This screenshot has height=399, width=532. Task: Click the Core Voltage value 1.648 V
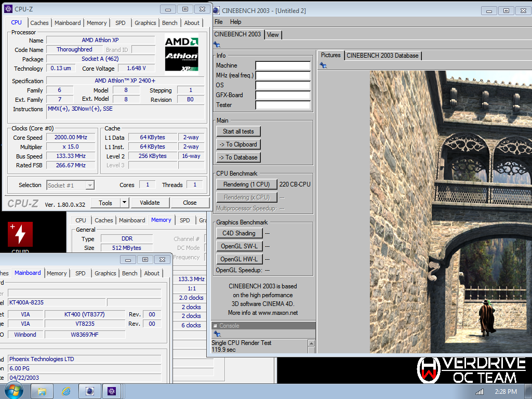pyautogui.click(x=136, y=68)
